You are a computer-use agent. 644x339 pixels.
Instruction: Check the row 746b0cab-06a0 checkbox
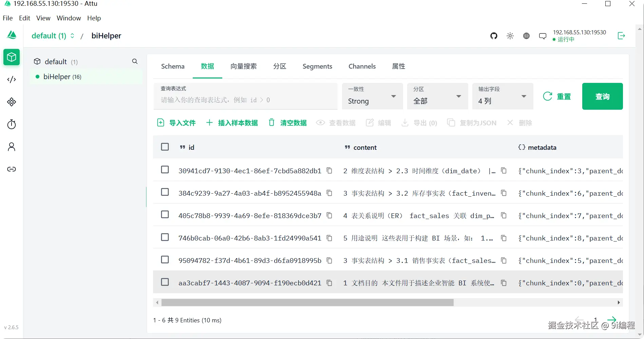(165, 237)
